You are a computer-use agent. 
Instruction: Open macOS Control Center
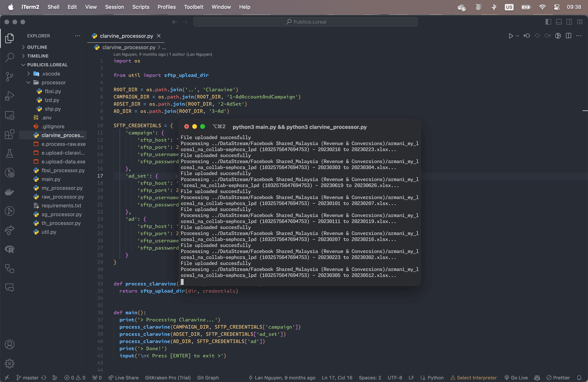tap(557, 7)
